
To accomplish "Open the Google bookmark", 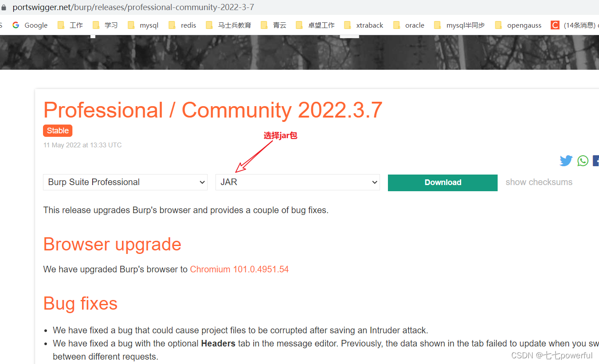I will tap(30, 25).
